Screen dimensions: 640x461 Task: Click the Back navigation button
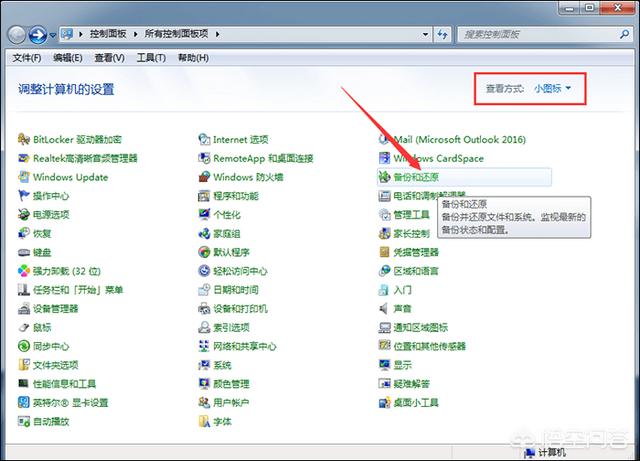(17, 35)
